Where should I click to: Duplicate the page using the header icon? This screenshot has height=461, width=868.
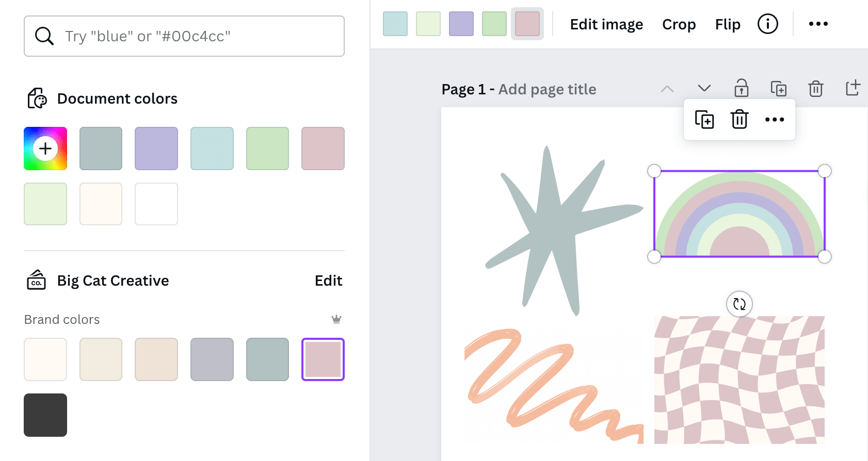point(778,89)
